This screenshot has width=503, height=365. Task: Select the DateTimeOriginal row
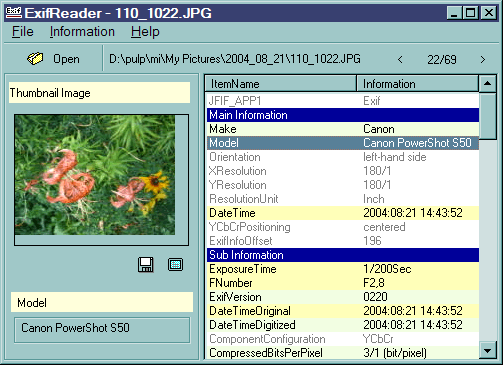click(343, 311)
